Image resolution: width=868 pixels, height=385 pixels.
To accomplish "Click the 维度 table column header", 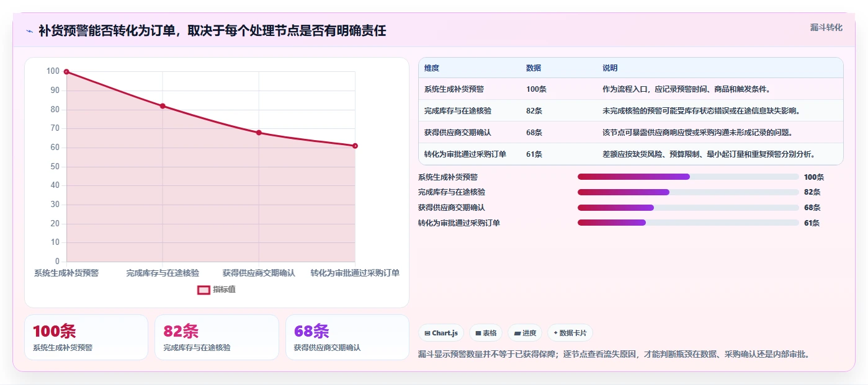I will (432, 68).
